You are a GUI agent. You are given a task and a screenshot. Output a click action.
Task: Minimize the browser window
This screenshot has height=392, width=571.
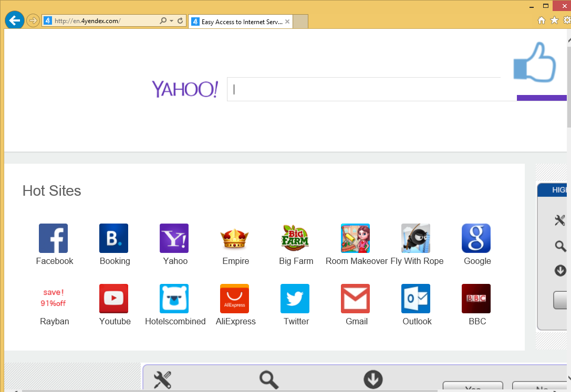pyautogui.click(x=532, y=6)
